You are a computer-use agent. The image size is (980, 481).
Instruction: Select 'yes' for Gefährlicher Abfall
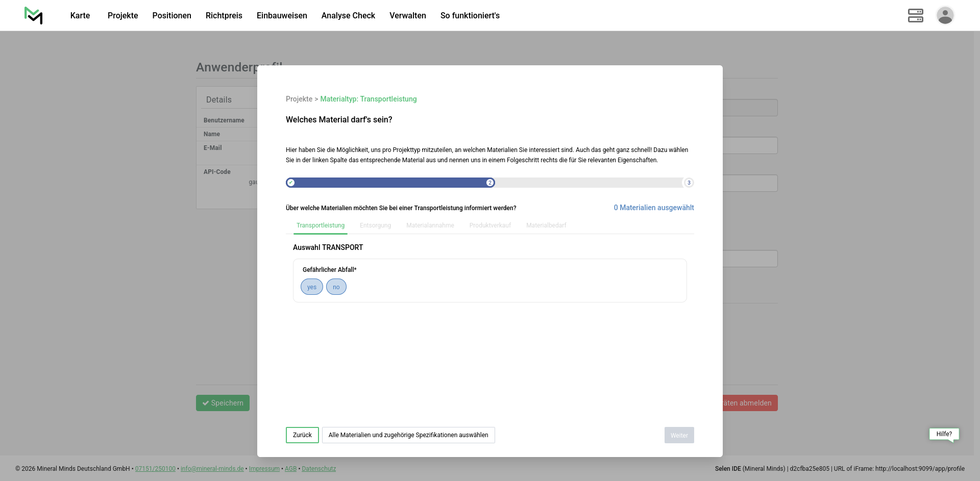tap(311, 287)
